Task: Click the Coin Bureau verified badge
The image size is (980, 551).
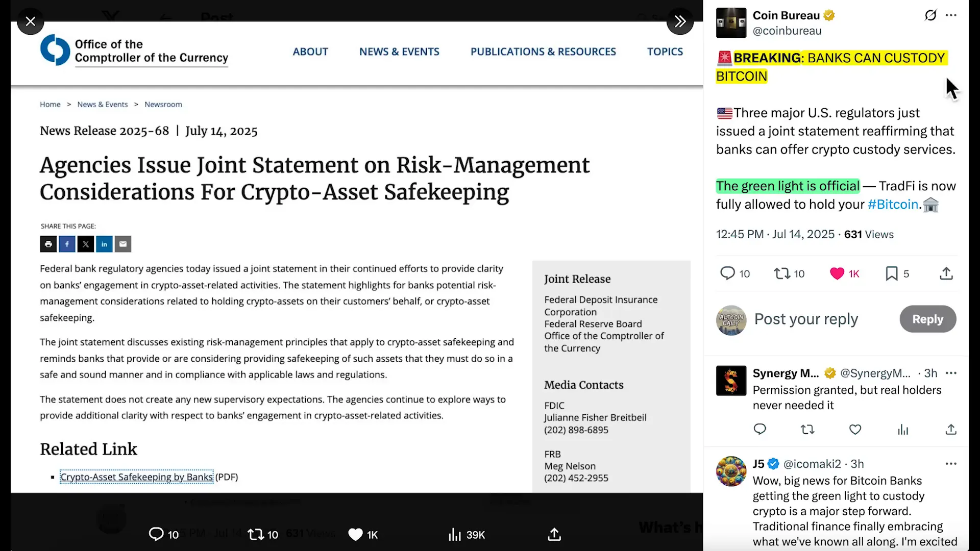Action: (829, 15)
